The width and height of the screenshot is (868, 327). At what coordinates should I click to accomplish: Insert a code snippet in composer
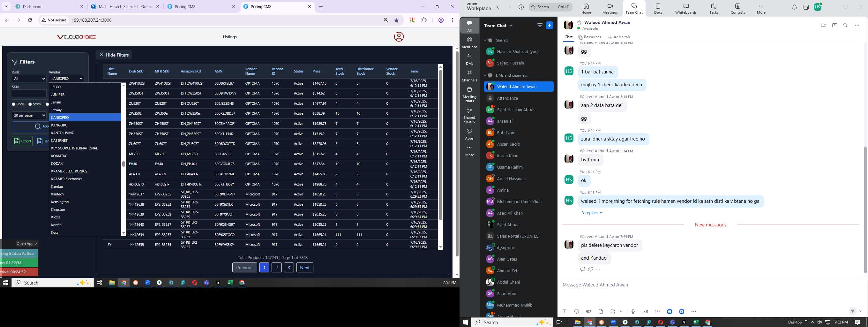pos(657,311)
